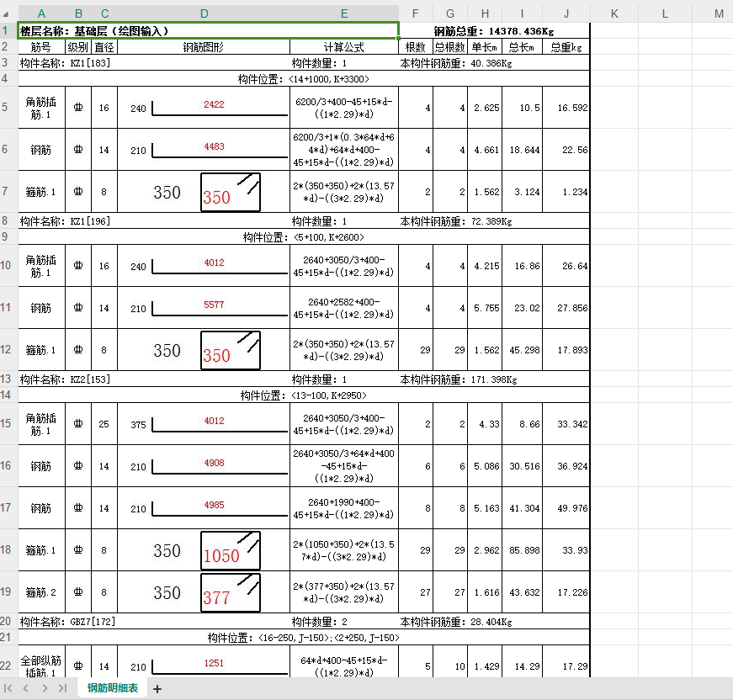The height and width of the screenshot is (700, 733).
Task: Select column A header
Action: 41,13
